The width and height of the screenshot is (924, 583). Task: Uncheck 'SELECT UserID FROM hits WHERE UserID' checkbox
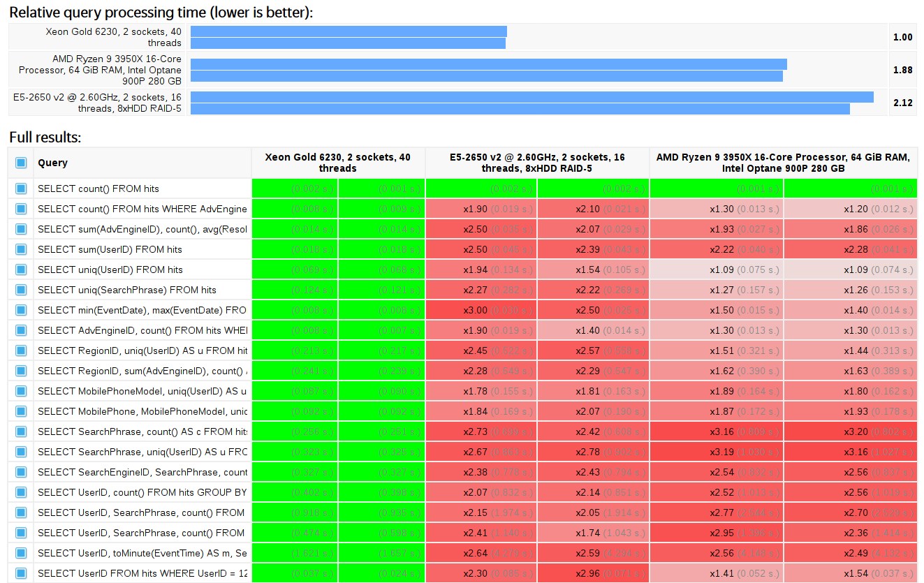(x=21, y=573)
